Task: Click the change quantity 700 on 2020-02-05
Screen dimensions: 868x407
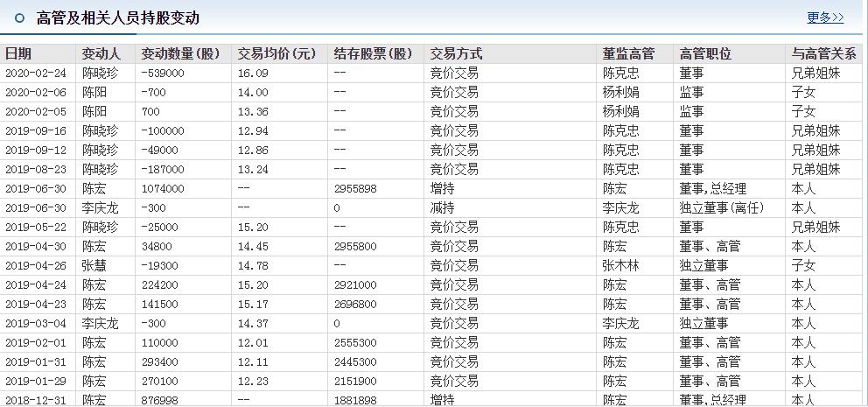Action: point(150,112)
